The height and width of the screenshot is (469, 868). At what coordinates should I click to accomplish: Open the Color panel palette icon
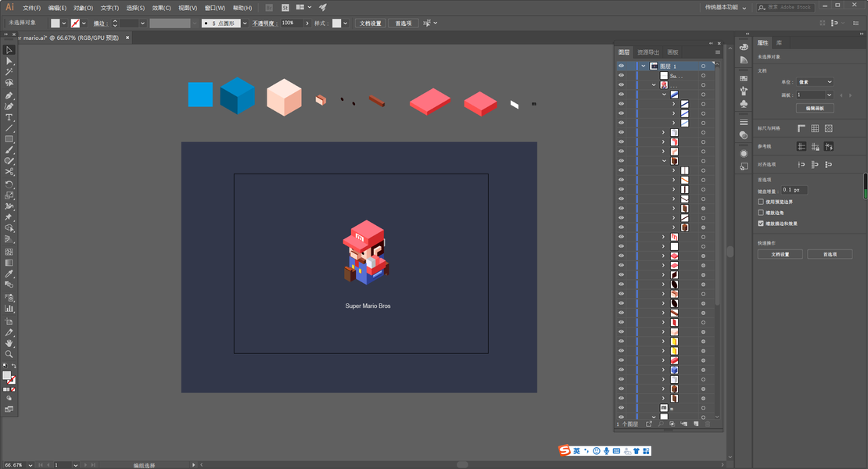click(x=744, y=47)
